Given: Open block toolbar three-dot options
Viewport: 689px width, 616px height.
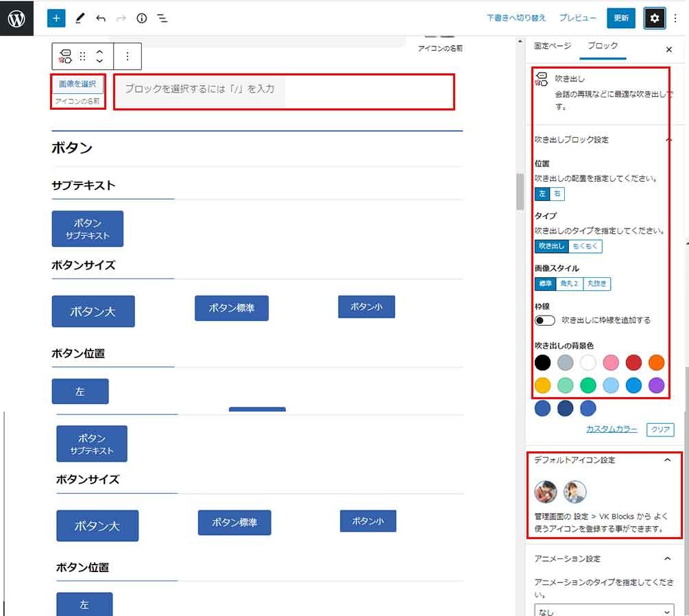Looking at the screenshot, I should (x=127, y=56).
